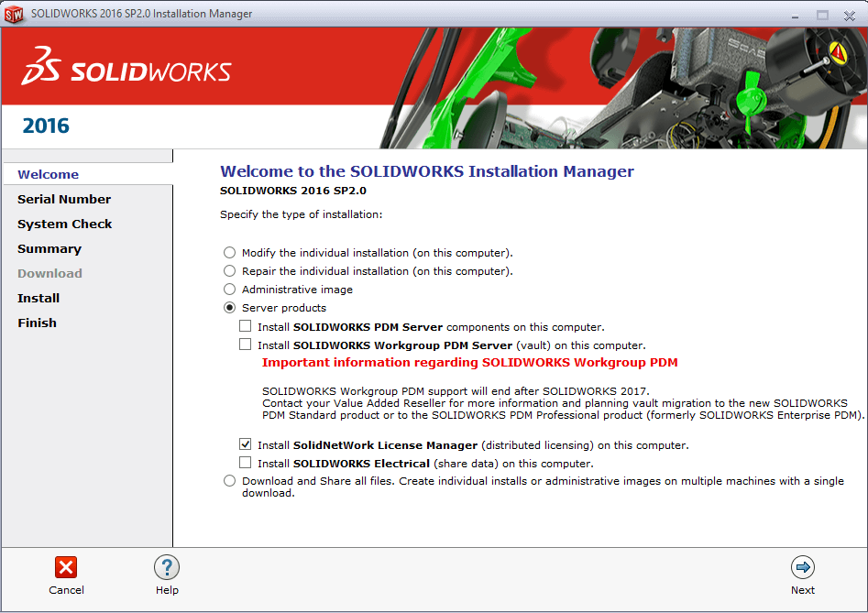Switch to the Summary step
868x613 pixels.
[x=49, y=249]
